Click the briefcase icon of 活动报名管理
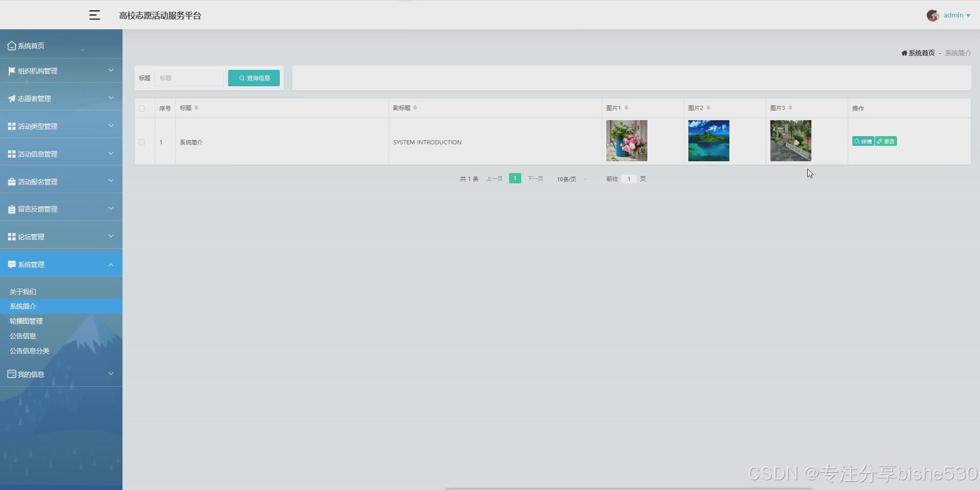The width and height of the screenshot is (980, 490). click(12, 181)
